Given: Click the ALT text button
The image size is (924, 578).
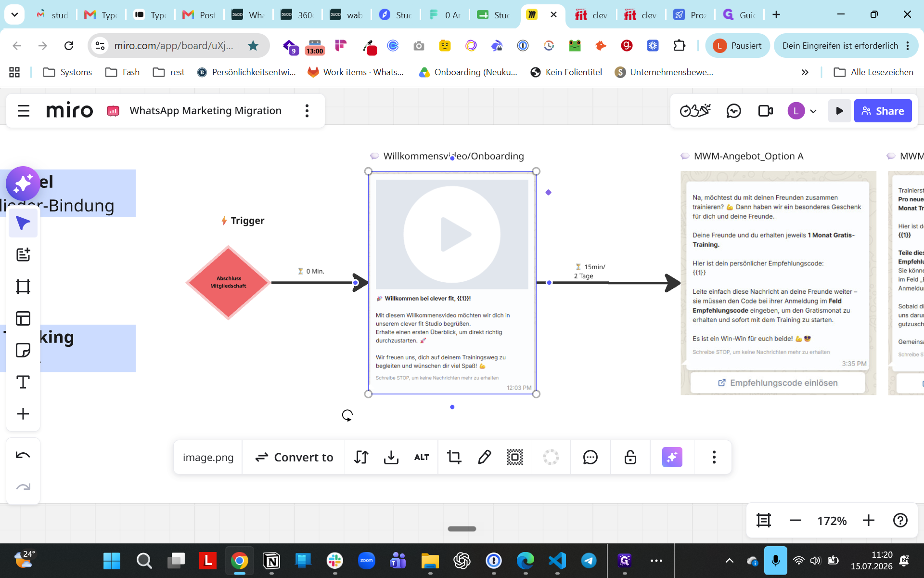Looking at the screenshot, I should coord(422,457).
